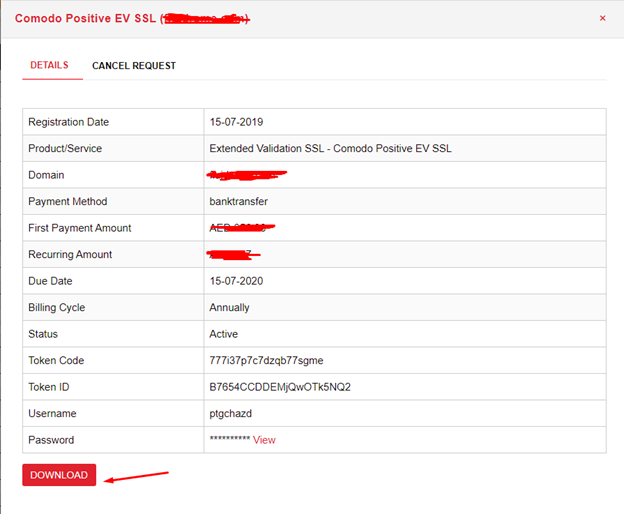Click the Registration Date label

[68, 122]
